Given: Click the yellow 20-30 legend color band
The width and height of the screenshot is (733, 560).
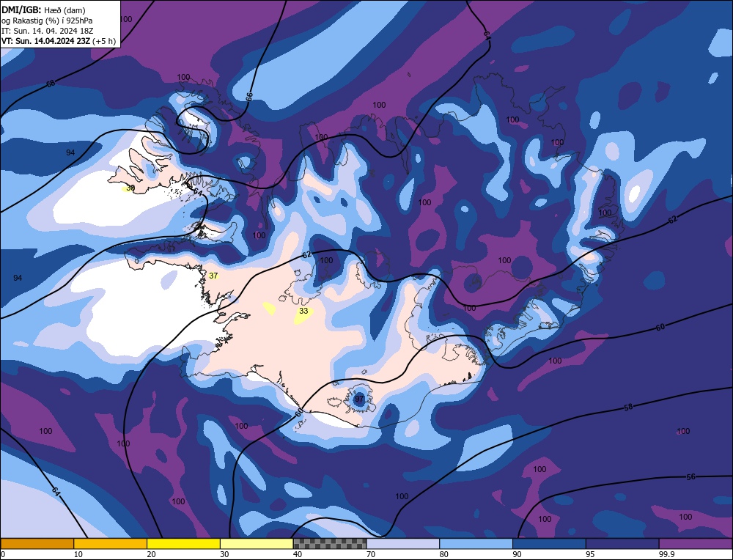Looking at the screenshot, I should coord(183,543).
